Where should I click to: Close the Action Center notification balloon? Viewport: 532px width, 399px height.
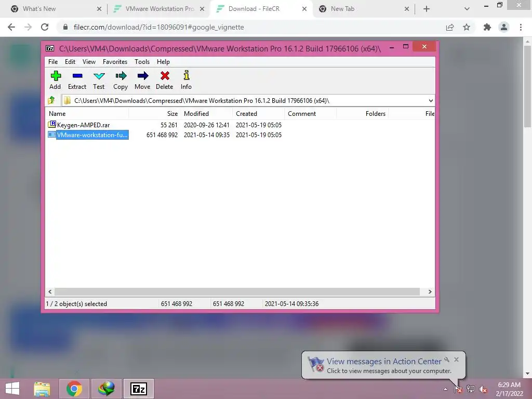coord(456,360)
